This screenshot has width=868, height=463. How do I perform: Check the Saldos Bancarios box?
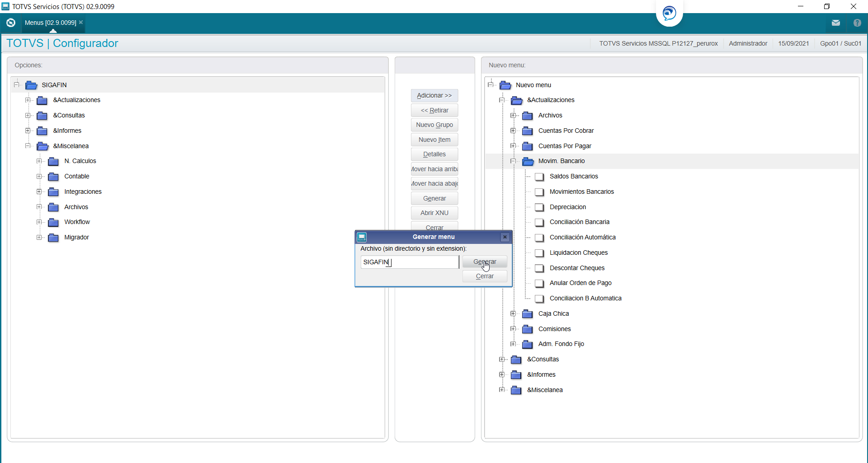(x=539, y=177)
